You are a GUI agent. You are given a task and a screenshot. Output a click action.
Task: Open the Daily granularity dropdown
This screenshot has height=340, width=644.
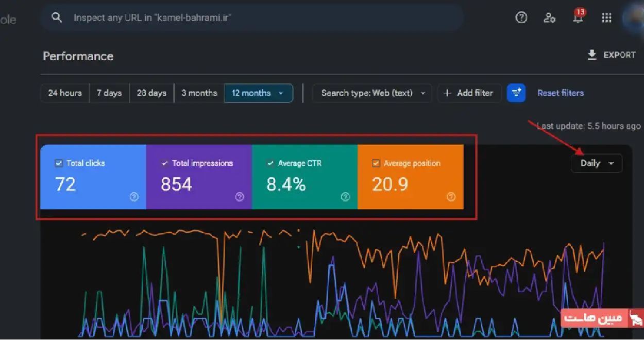(597, 163)
